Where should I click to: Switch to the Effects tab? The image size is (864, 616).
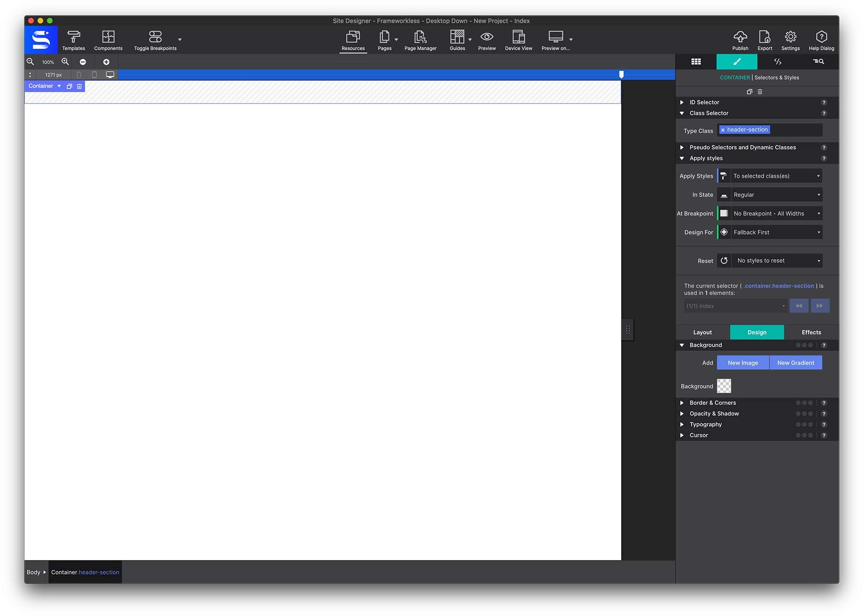811,332
